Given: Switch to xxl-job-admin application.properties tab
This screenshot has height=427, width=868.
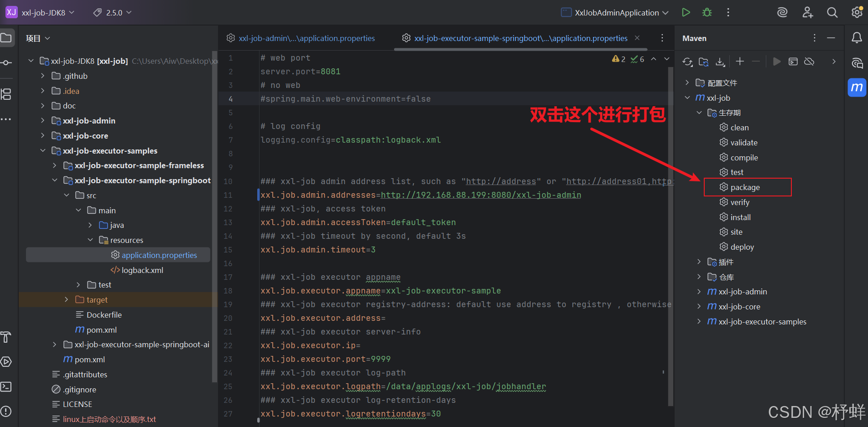Looking at the screenshot, I should pos(301,38).
